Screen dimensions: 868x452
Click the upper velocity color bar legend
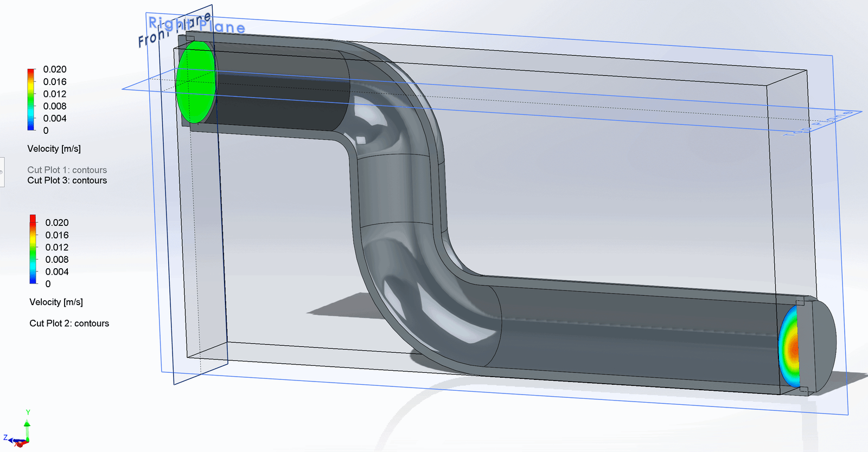tap(31, 99)
